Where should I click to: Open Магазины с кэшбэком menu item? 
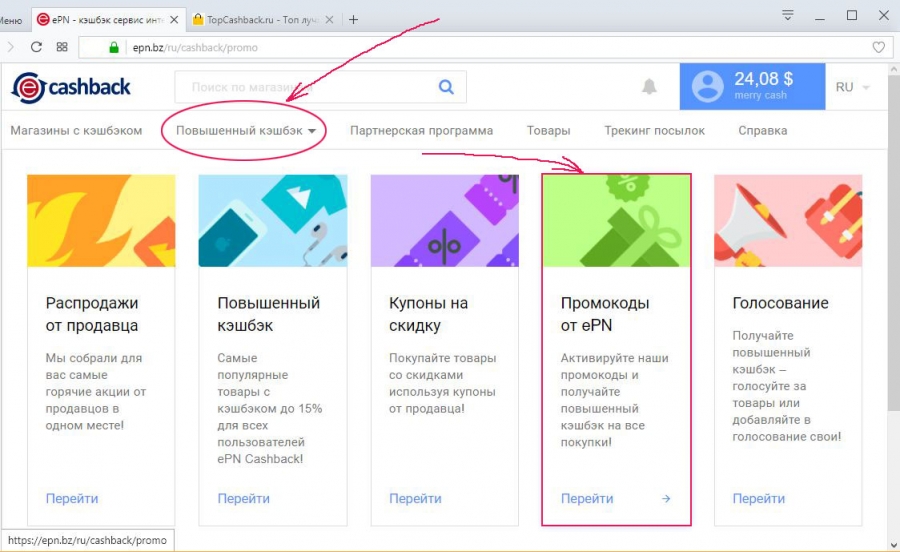pyautogui.click(x=76, y=130)
